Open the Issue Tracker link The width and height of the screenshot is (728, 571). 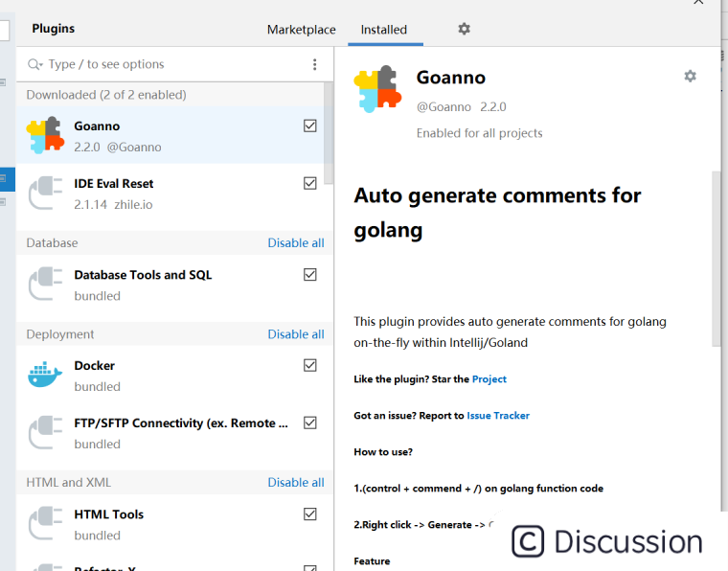(498, 416)
